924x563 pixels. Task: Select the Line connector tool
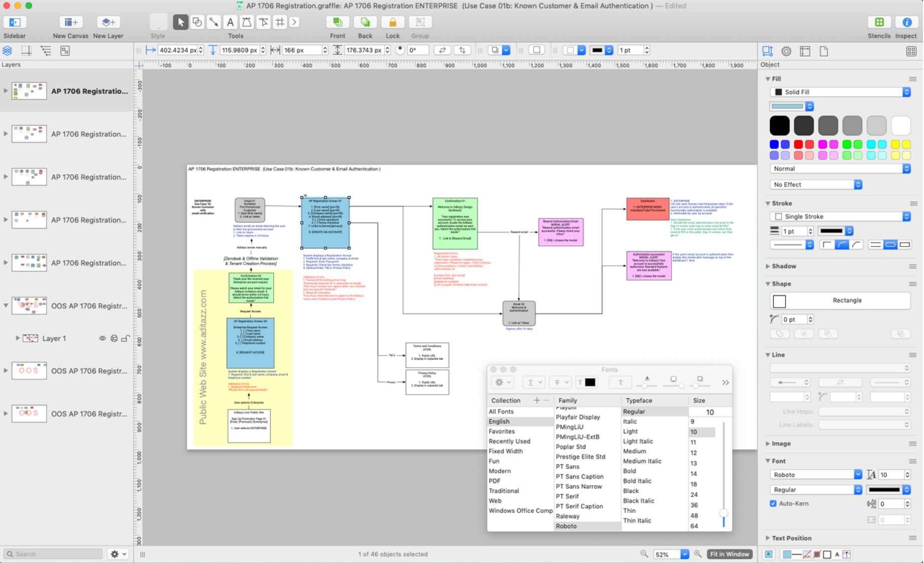pyautogui.click(x=213, y=22)
